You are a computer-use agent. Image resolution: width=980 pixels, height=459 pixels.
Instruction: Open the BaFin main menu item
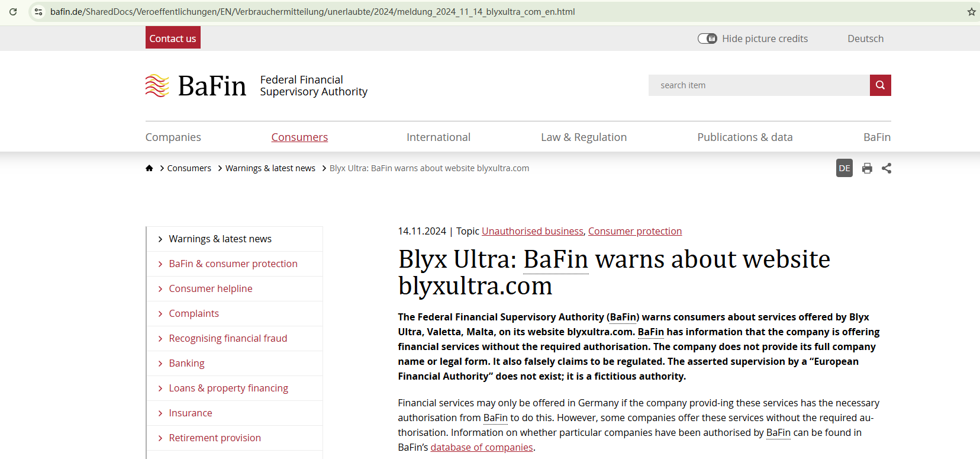coord(877,137)
